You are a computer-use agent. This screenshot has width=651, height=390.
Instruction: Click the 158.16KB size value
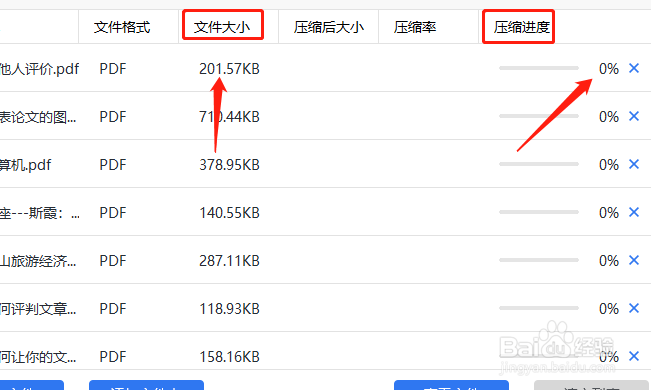pos(229,357)
